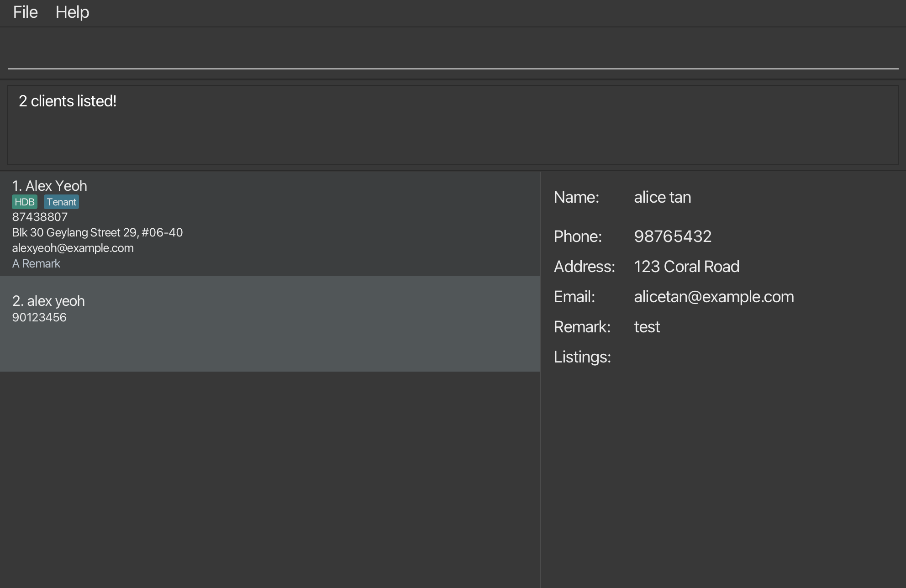Click phone number 87438807

[40, 217]
